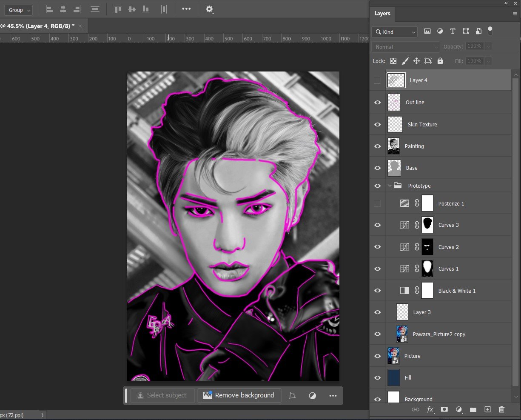Collapse the Prototype group
This screenshot has height=420, width=521.
pyautogui.click(x=390, y=186)
